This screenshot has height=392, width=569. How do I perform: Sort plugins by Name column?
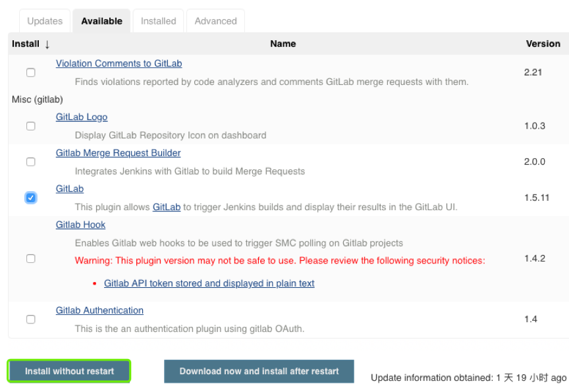point(283,44)
